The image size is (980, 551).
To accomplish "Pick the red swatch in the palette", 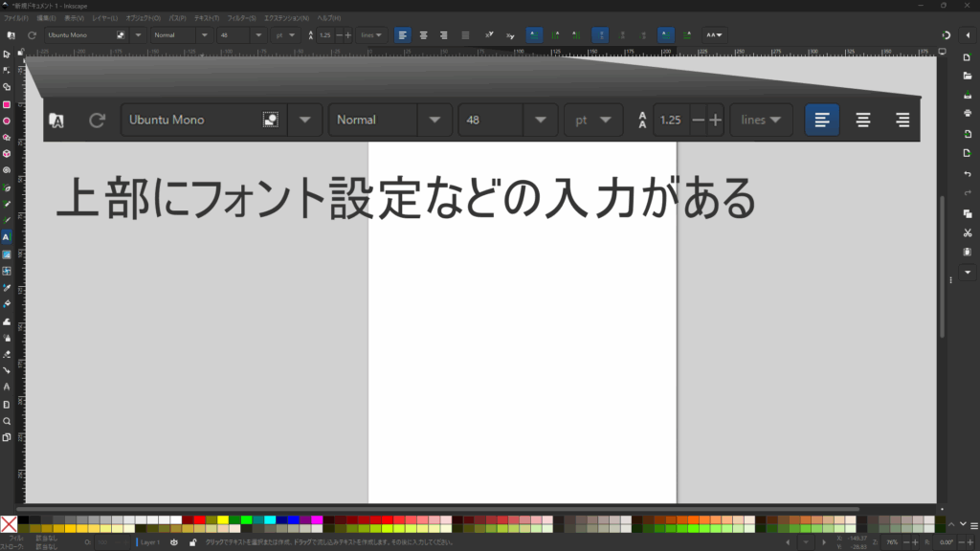I will [199, 519].
